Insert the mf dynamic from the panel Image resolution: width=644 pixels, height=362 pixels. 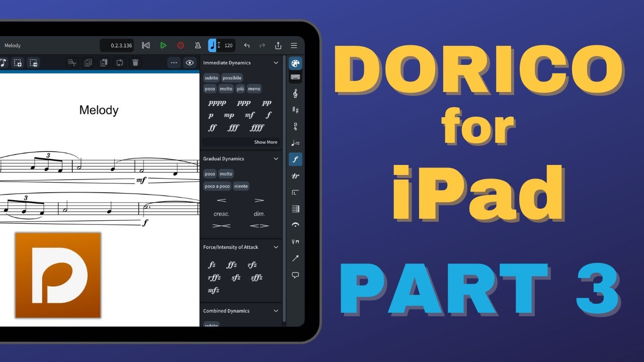(250, 115)
